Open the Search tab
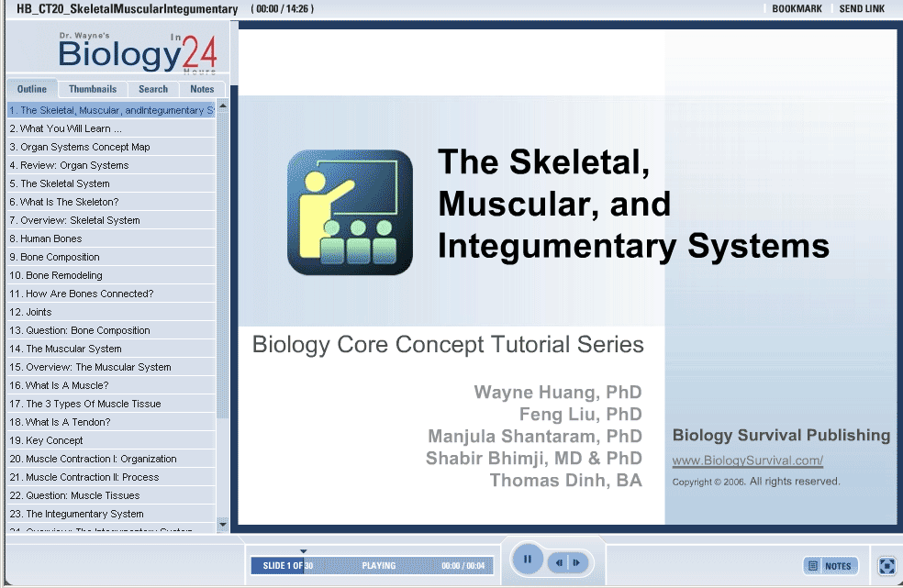903x588 pixels. pyautogui.click(x=153, y=89)
